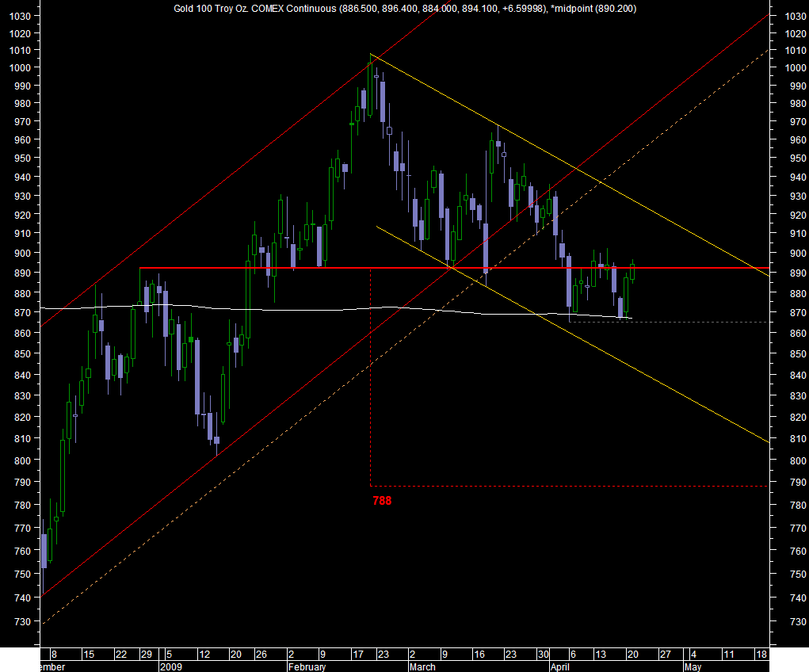Click the 950 price on the left axis
Image resolution: width=809 pixels, height=672 pixels.
(x=23, y=158)
